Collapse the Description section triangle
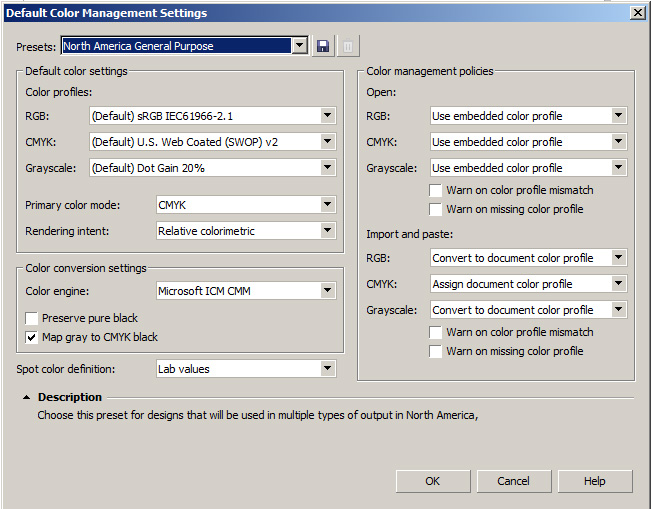Image resolution: width=652 pixels, height=509 pixels. 26,398
